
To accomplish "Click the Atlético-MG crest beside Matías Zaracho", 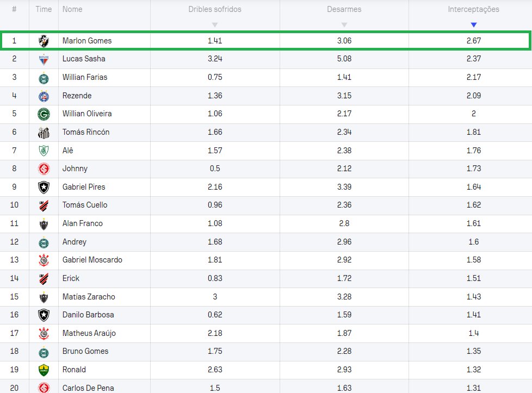I will [x=44, y=297].
